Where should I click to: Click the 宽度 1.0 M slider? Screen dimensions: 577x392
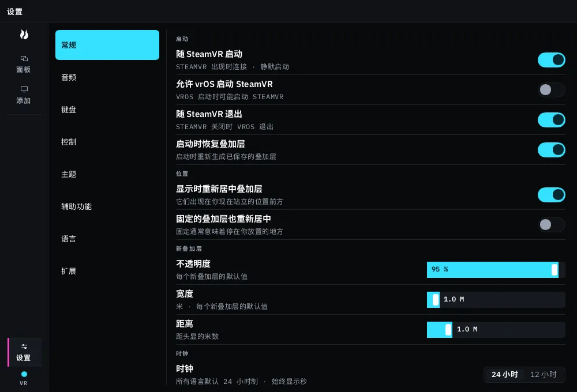(x=496, y=300)
